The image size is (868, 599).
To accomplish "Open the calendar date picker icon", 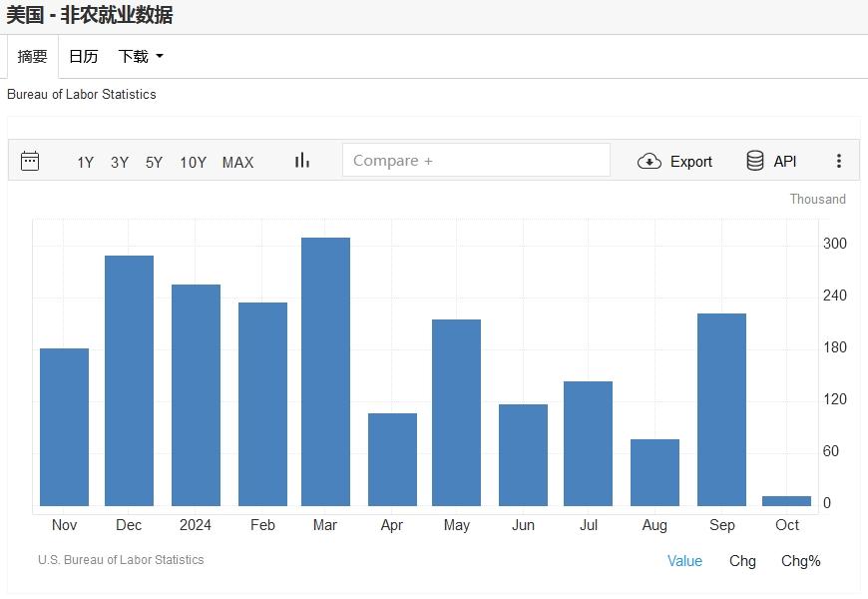I will coord(30,161).
